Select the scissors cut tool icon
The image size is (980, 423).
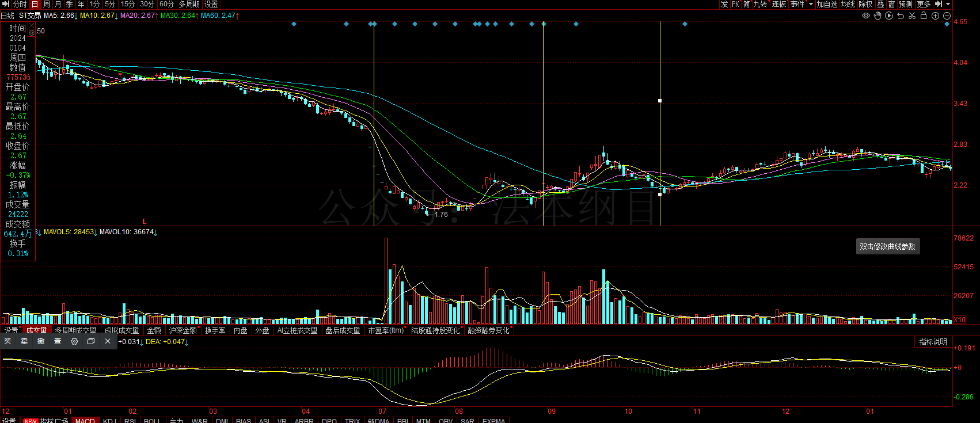point(912,16)
